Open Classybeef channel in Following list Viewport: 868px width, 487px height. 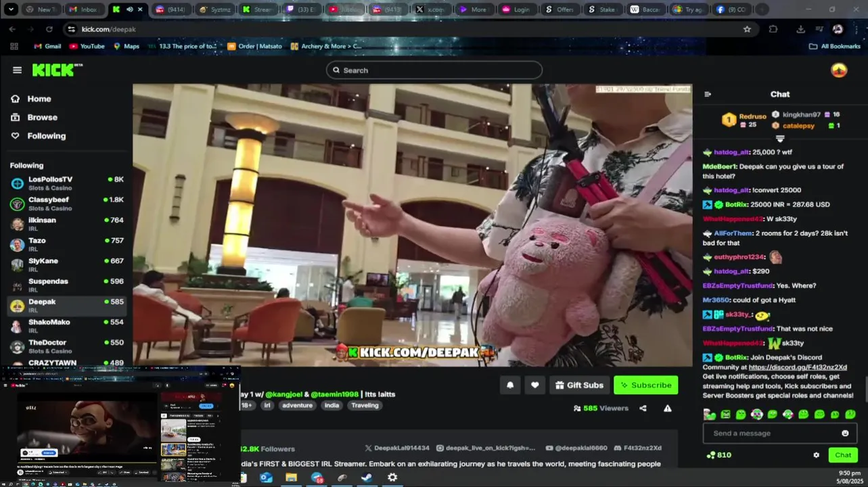point(66,204)
